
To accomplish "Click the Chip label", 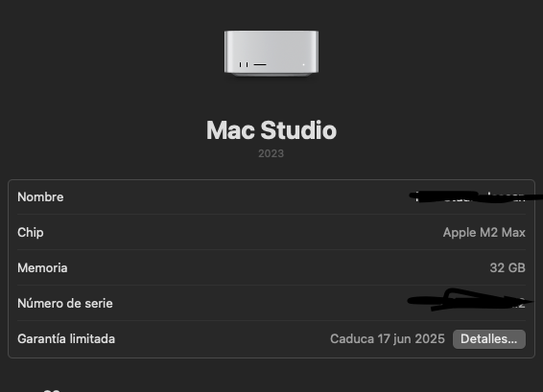I will (x=31, y=233).
